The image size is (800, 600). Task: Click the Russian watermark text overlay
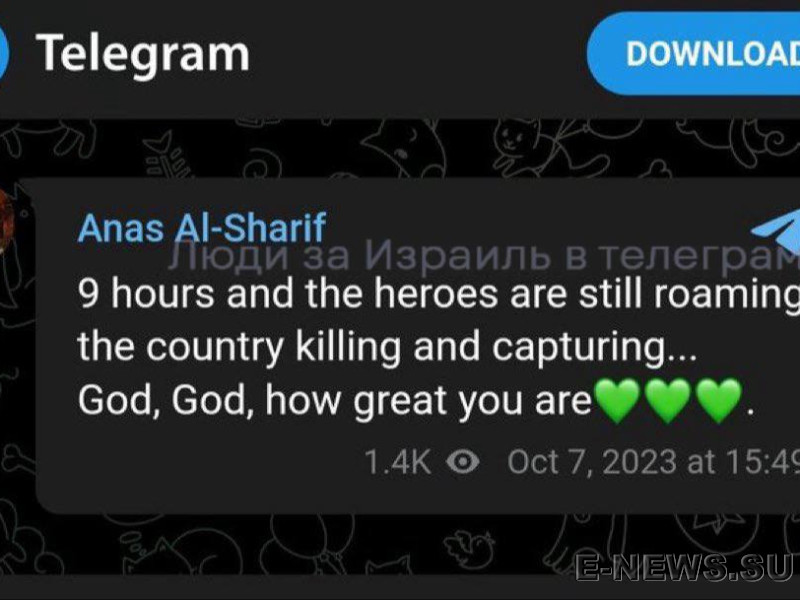tap(484, 256)
